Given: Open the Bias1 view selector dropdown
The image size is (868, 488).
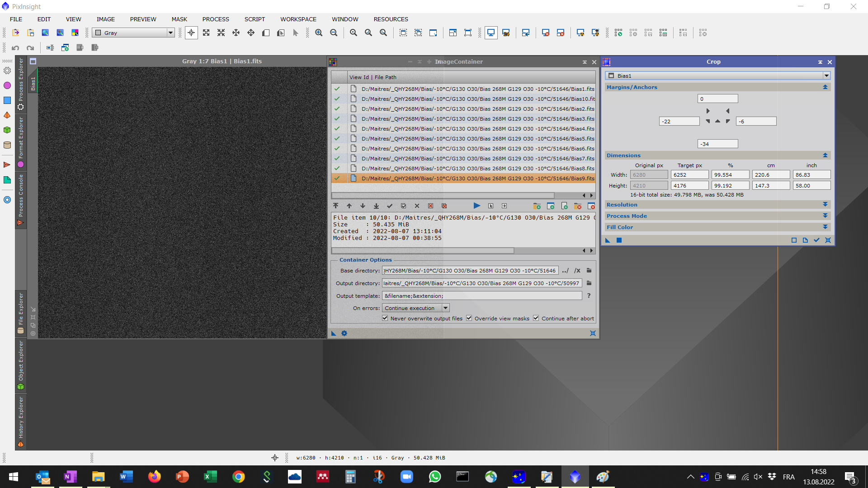Looking at the screenshot, I should [718, 75].
